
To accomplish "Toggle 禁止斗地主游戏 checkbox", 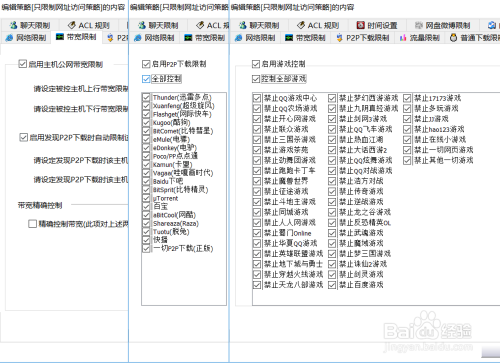I will (x=257, y=202).
